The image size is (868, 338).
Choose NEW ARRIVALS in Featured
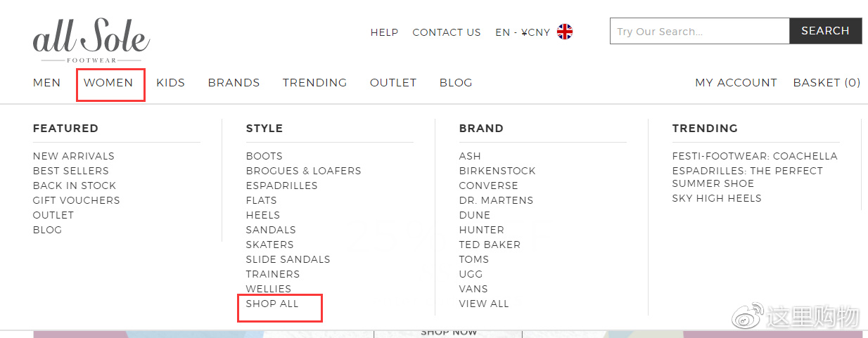click(x=74, y=156)
